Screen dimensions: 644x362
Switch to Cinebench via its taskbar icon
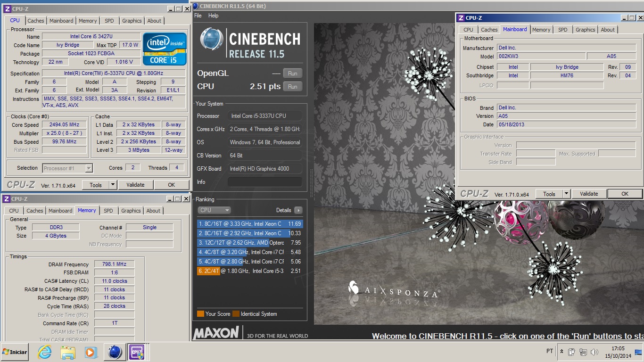coord(115,352)
